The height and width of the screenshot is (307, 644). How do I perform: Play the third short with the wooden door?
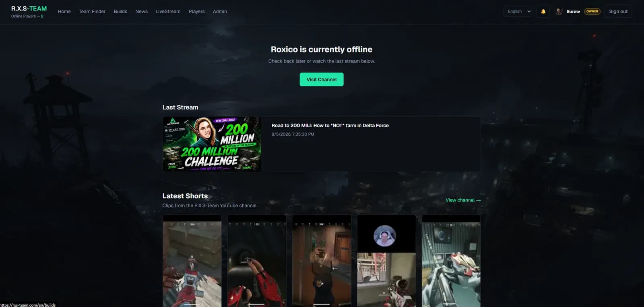[x=322, y=261]
